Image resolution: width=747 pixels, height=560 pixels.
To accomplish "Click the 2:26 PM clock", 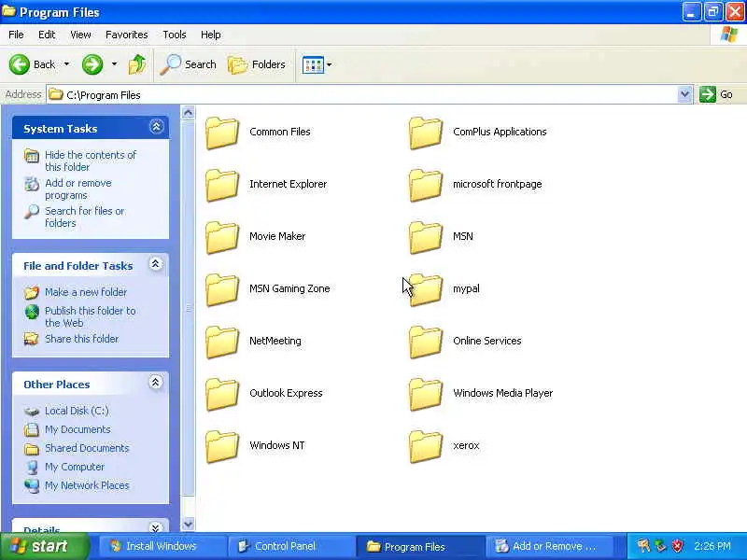I will pyautogui.click(x=712, y=546).
